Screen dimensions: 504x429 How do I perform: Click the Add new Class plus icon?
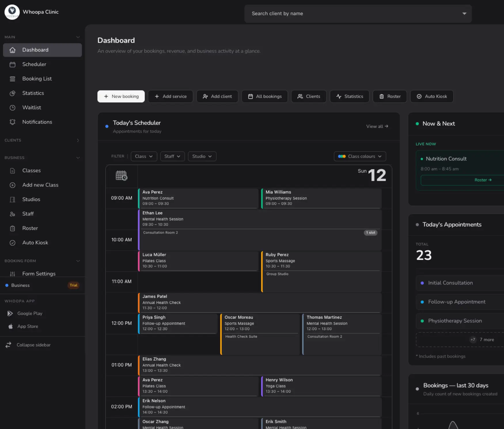click(x=12, y=185)
